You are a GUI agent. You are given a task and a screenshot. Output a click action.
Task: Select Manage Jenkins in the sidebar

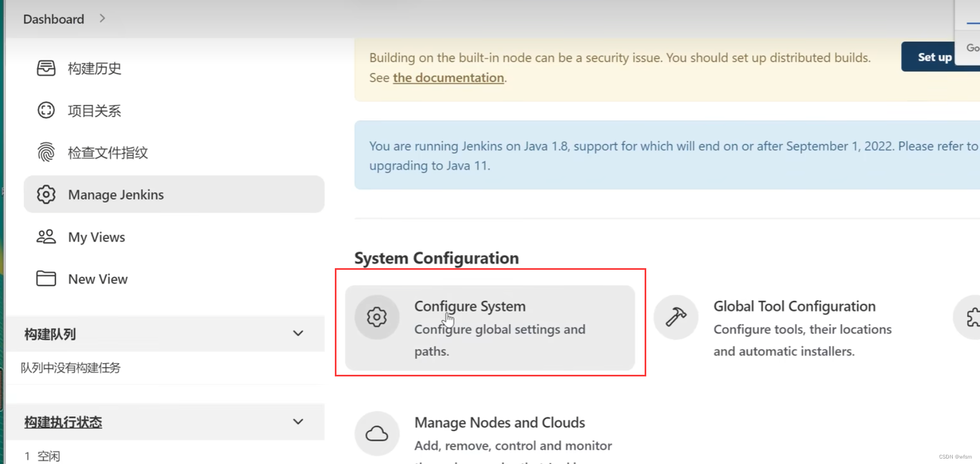(x=174, y=194)
